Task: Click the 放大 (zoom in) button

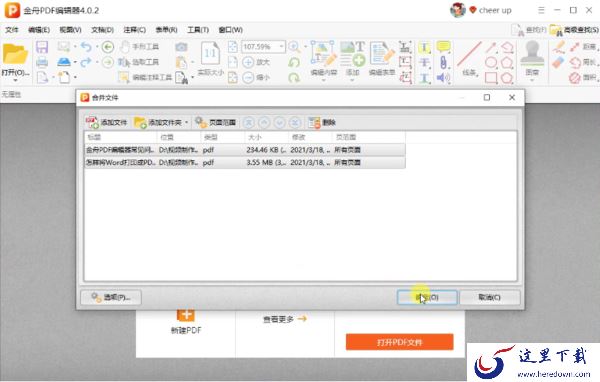Action: pos(256,62)
